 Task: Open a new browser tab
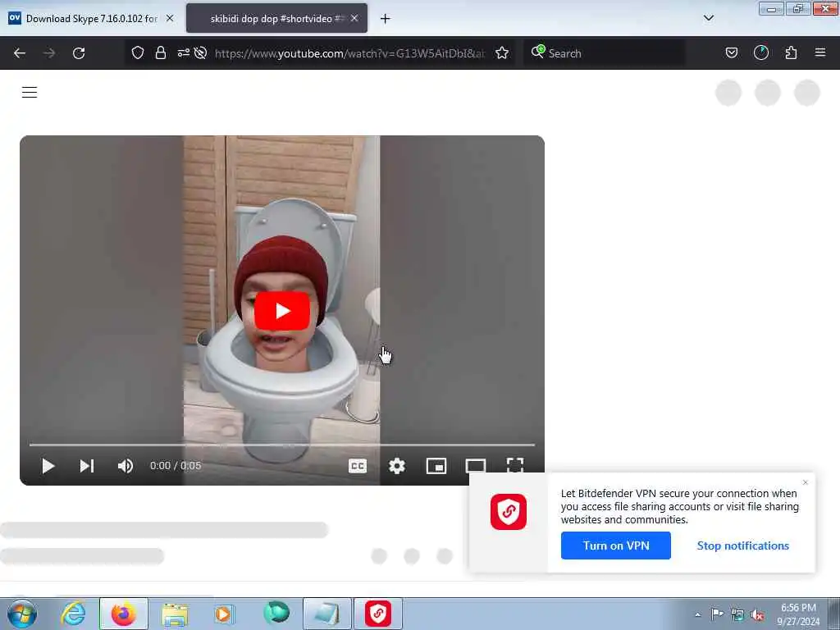pos(386,19)
